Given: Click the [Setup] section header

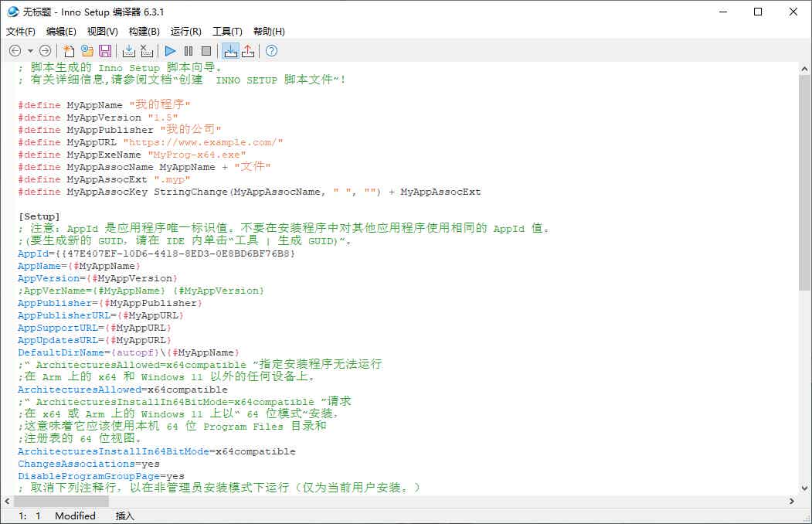Looking at the screenshot, I should click(x=39, y=216).
